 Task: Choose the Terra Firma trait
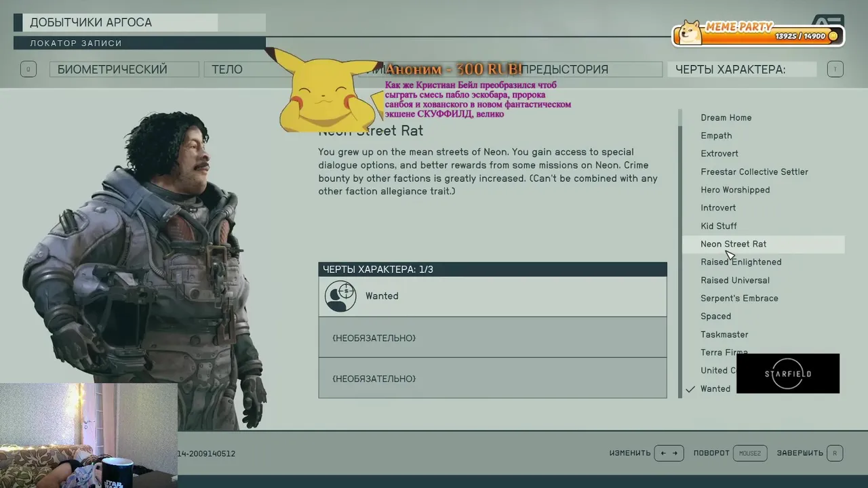724,352
